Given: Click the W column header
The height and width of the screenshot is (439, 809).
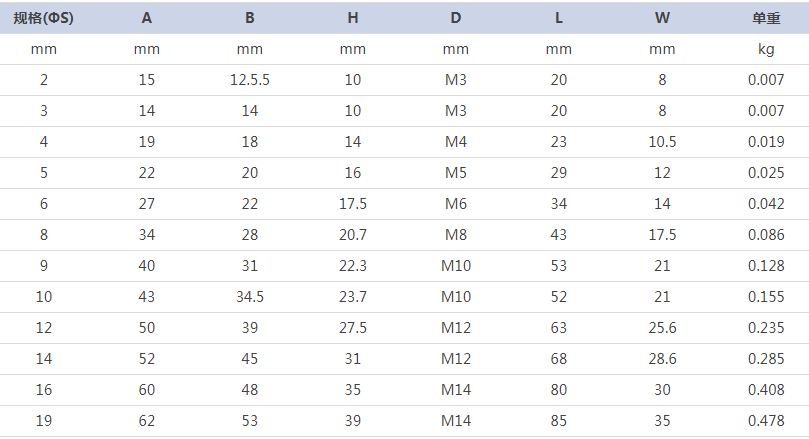Looking at the screenshot, I should pos(662,18).
